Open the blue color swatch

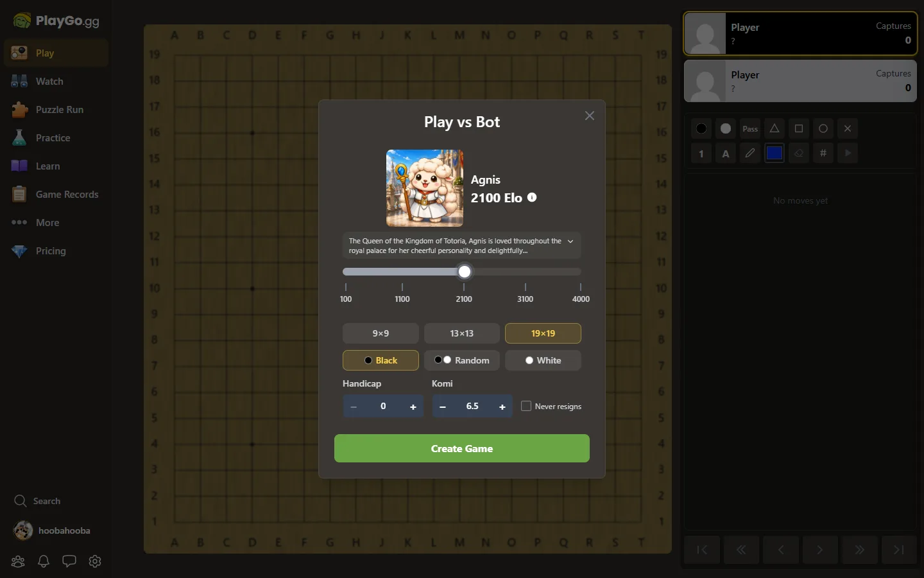tap(774, 153)
